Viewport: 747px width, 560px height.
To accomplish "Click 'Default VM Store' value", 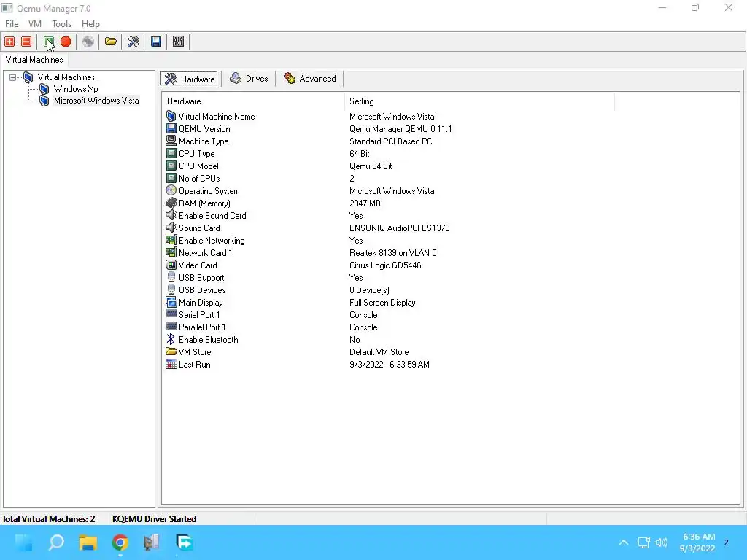I will (379, 352).
